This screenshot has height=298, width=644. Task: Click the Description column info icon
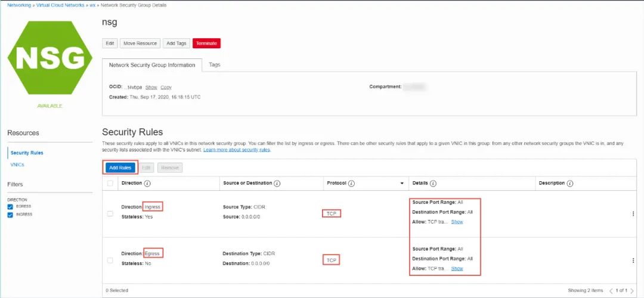570,184
